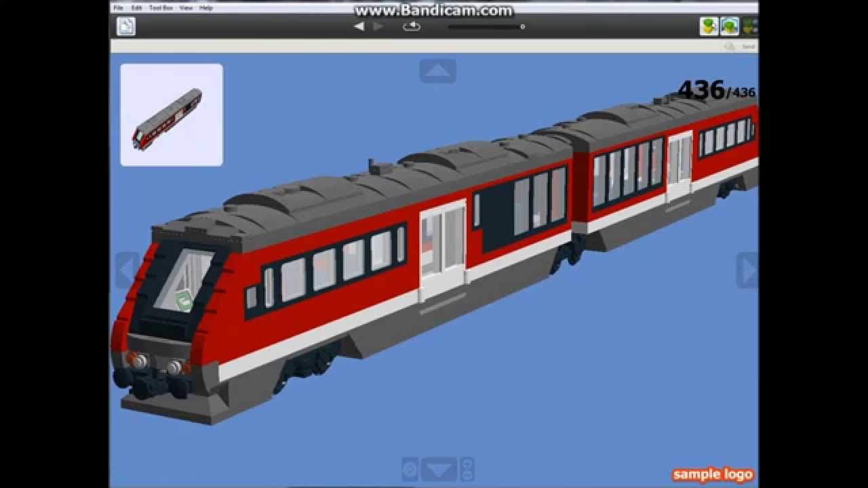The width and height of the screenshot is (868, 488).
Task: Open the File menu
Action: [x=118, y=7]
